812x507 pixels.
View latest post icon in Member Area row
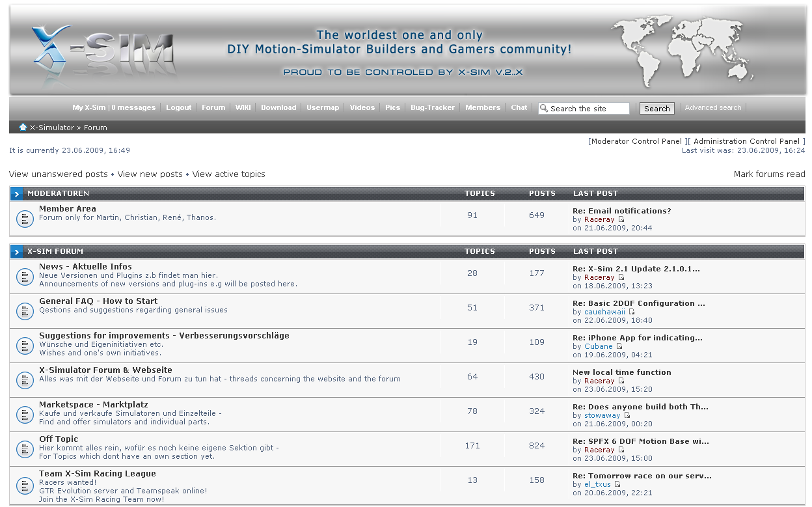621,219
